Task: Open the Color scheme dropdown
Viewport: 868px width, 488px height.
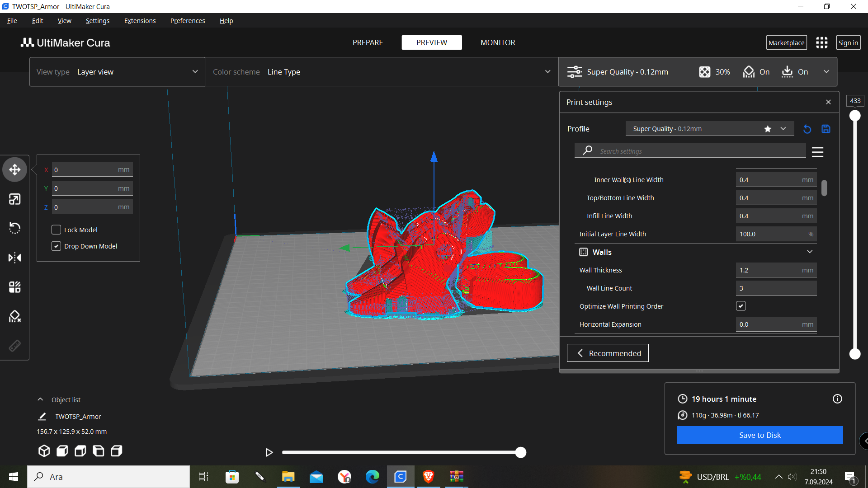Action: coord(382,72)
